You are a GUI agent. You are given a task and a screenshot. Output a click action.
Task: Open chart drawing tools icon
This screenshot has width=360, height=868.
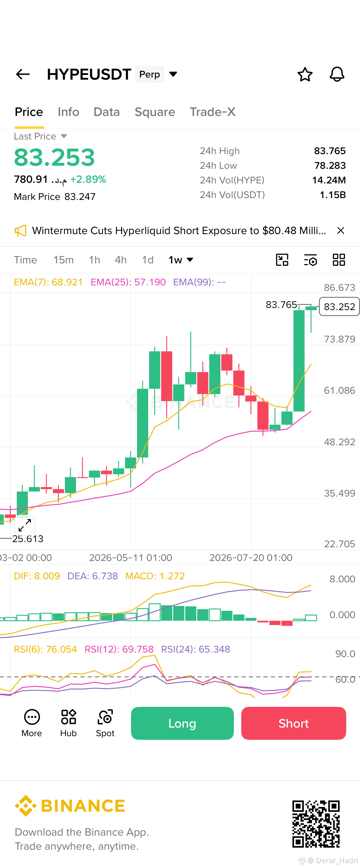tap(282, 260)
